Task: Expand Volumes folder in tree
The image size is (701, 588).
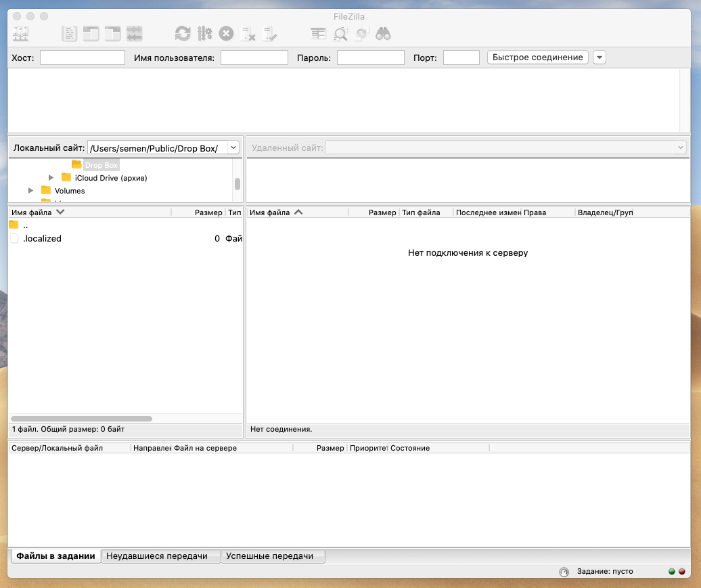Action: tap(30, 191)
